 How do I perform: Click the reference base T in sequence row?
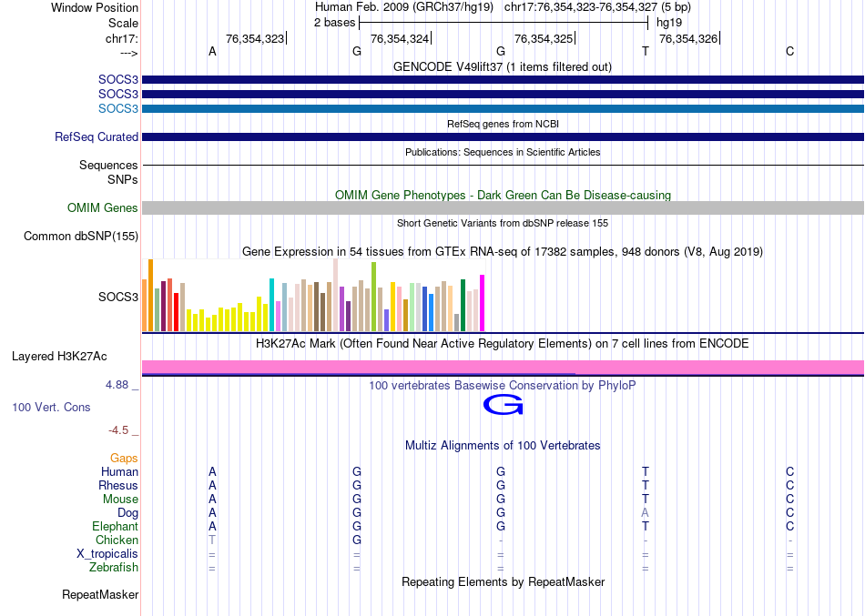646,51
